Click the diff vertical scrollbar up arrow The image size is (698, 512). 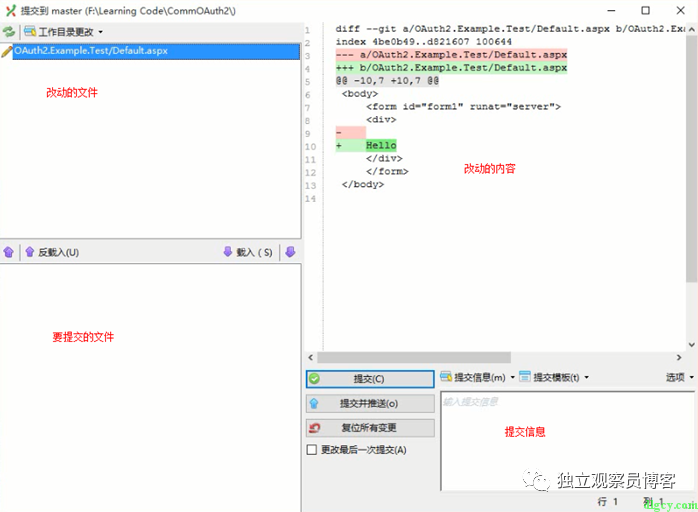691,29
